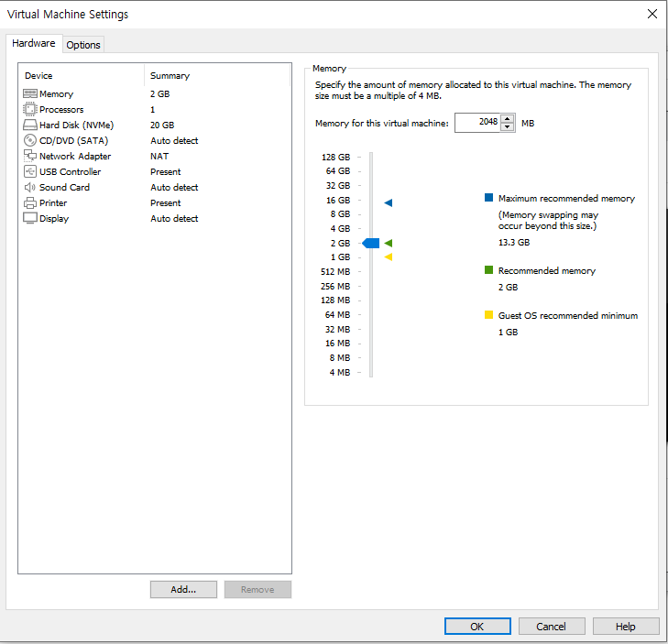The width and height of the screenshot is (668, 644).
Task: Click the NAT summary value
Action: [x=159, y=156]
